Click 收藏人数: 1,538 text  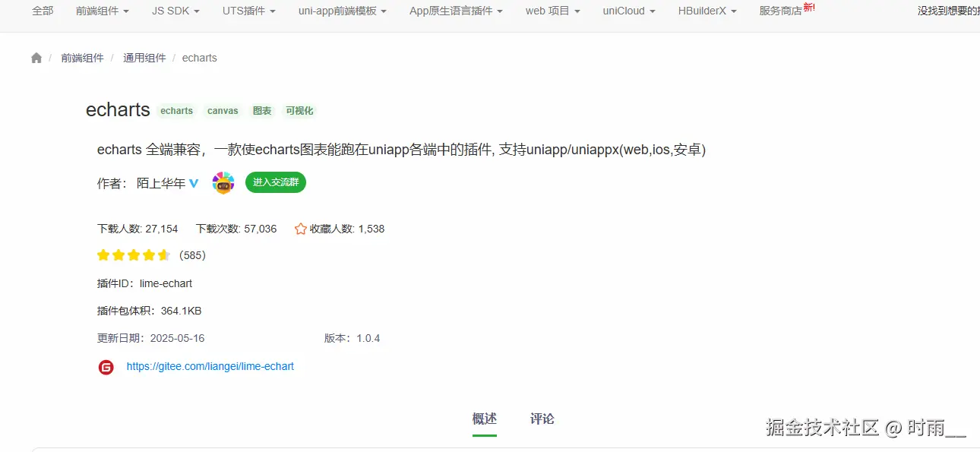[x=347, y=229]
